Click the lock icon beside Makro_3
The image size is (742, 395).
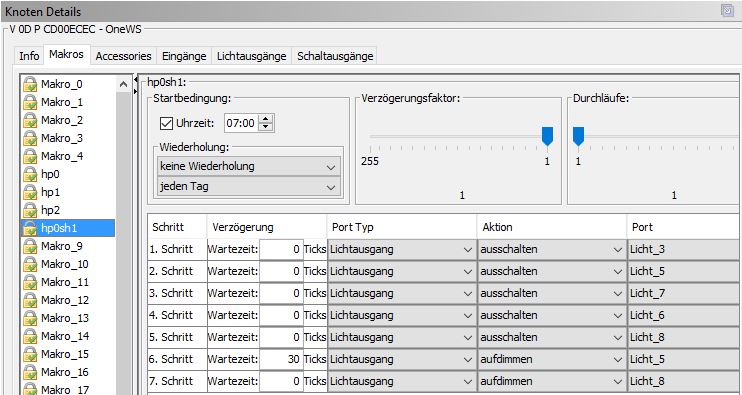tap(30, 138)
